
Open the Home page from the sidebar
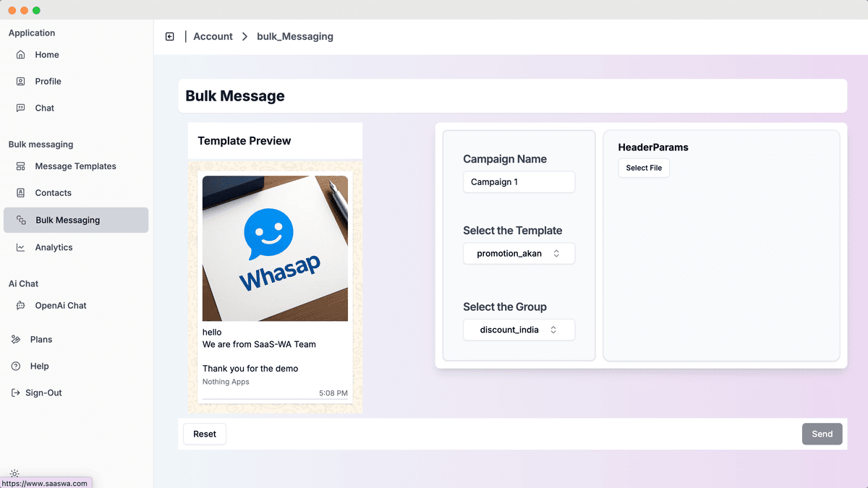pyautogui.click(x=46, y=54)
